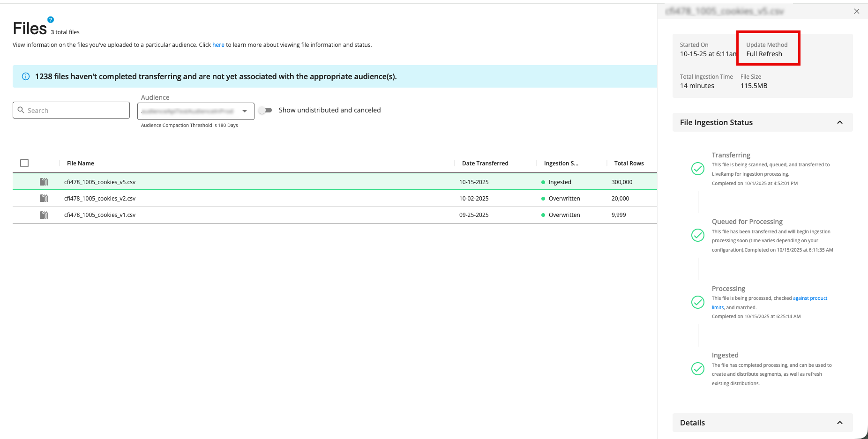Click the '3 total files' count text

(65, 32)
